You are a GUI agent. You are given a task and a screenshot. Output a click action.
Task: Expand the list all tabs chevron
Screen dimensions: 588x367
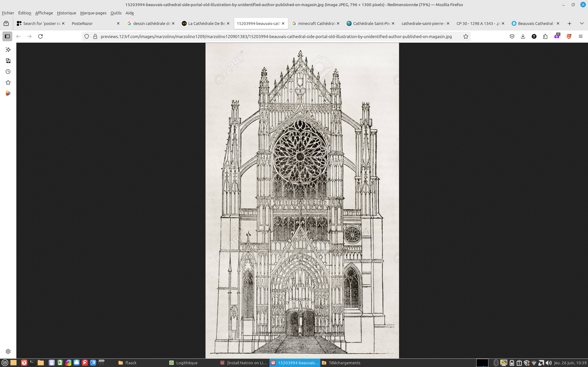point(582,24)
